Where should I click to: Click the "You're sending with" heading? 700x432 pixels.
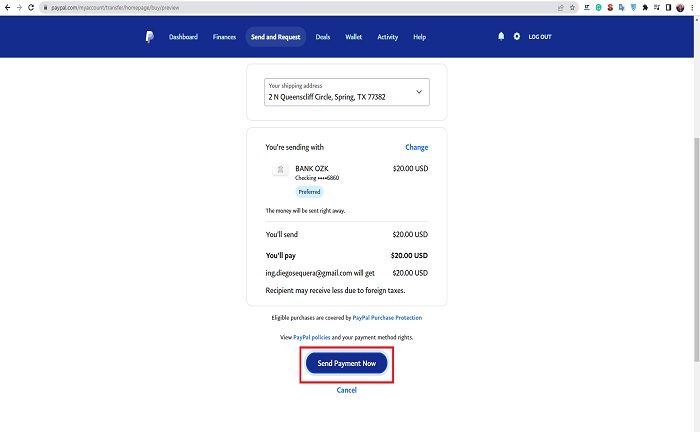295,147
